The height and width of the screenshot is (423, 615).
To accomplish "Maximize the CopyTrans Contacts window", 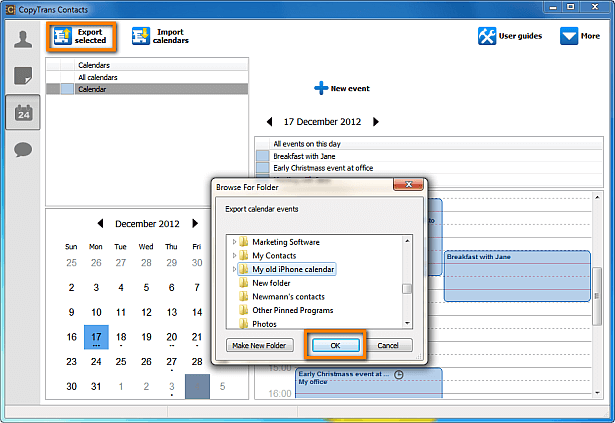I will 571,7.
